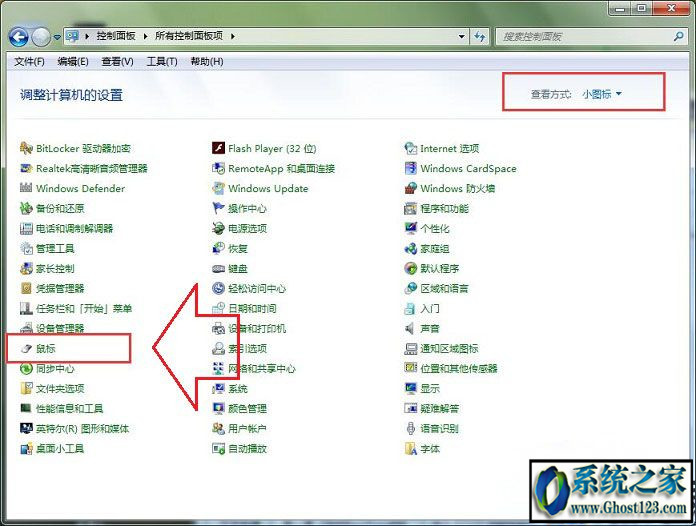The image size is (696, 526).
Task: Click the 管理工具 icon
Action: click(26, 249)
